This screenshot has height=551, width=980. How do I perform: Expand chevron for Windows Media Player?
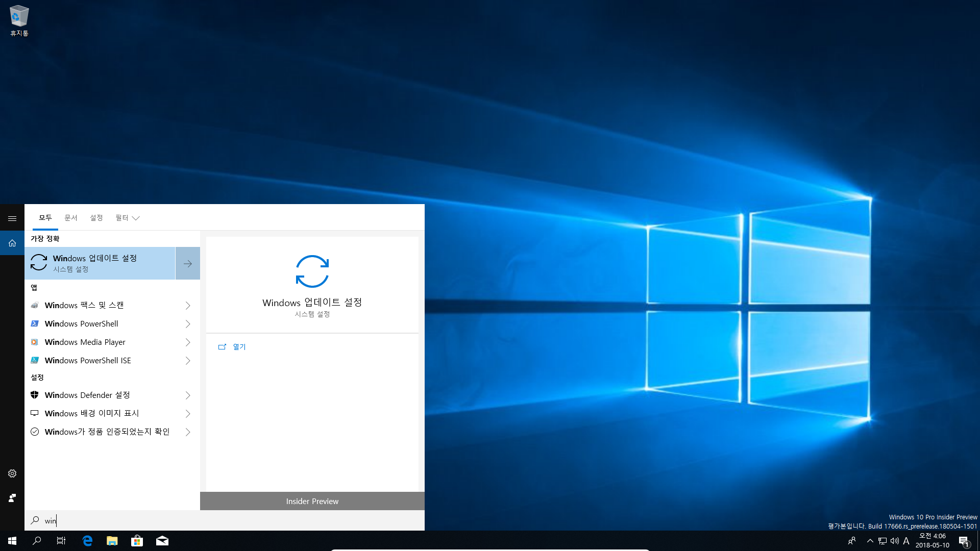(188, 342)
